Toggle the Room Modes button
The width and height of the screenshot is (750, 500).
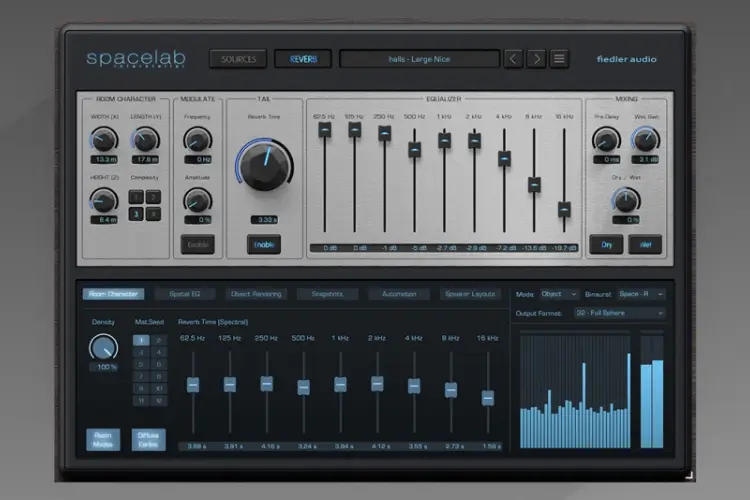[101, 439]
